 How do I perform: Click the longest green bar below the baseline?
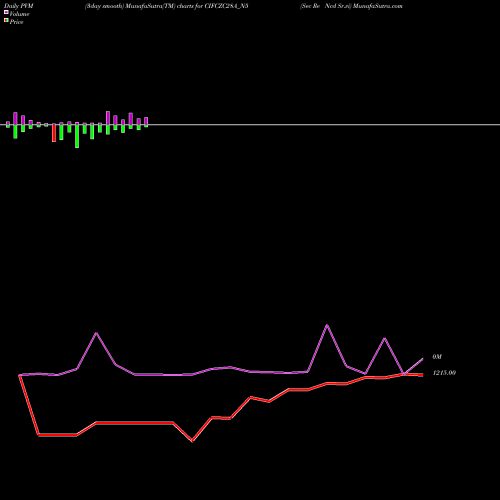(x=77, y=135)
